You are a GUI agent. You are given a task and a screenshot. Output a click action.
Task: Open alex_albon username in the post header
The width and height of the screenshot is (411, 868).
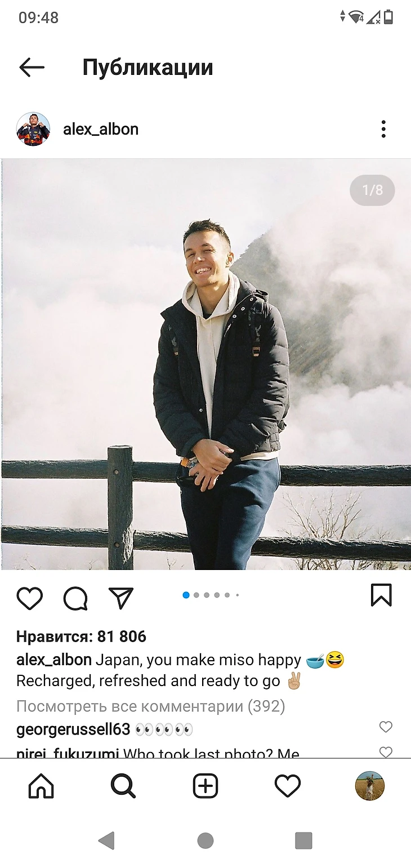(x=101, y=129)
